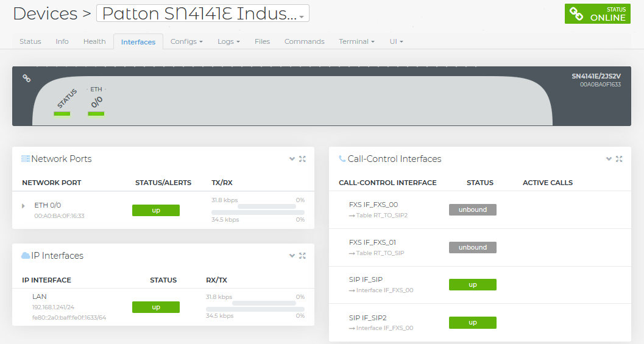Viewport: 644px width, 344px height.
Task: Click the Table RT_TO_SIP route text
Action: pos(380,253)
